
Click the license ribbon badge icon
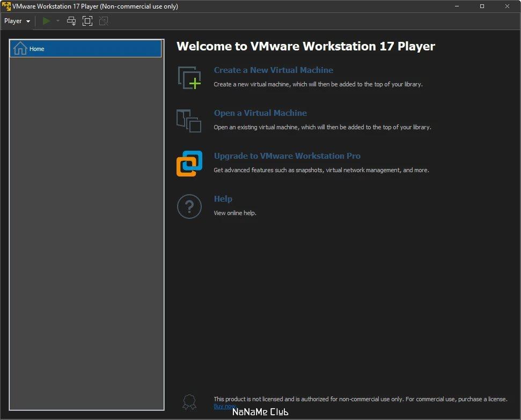189,402
